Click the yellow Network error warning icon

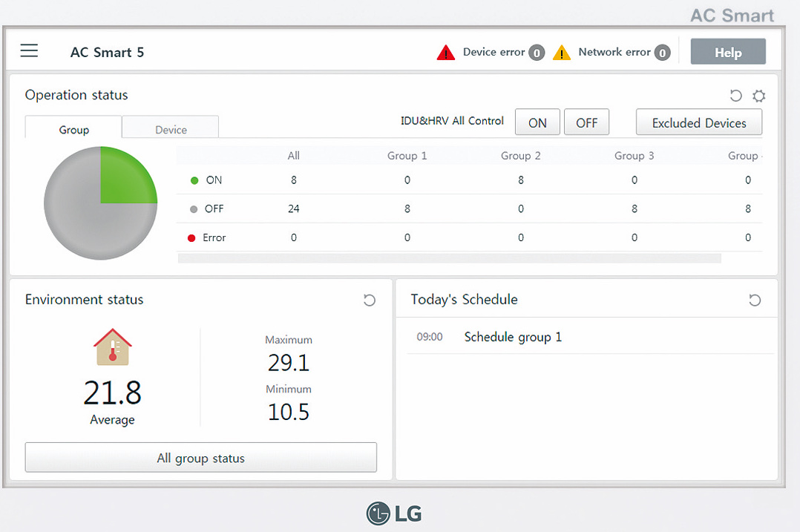562,53
